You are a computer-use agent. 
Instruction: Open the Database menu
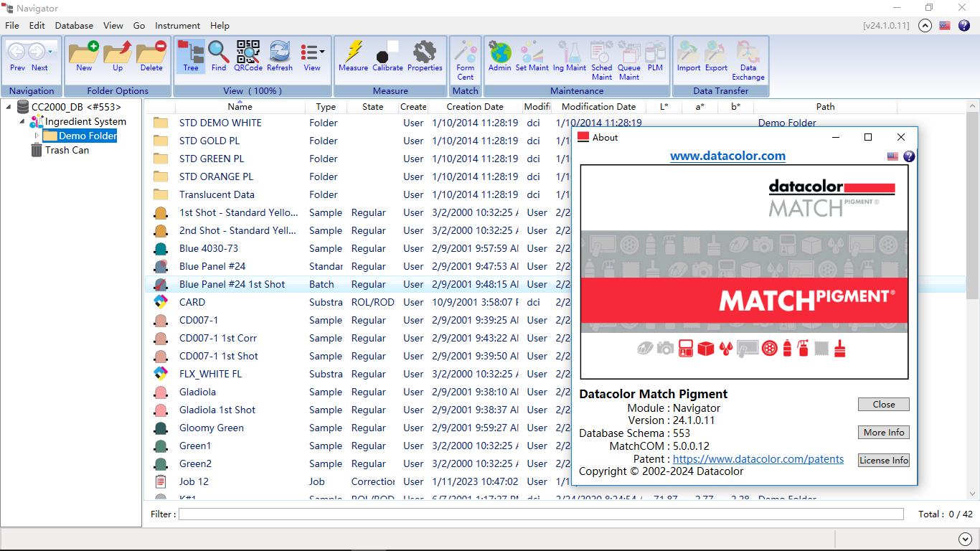click(x=75, y=25)
